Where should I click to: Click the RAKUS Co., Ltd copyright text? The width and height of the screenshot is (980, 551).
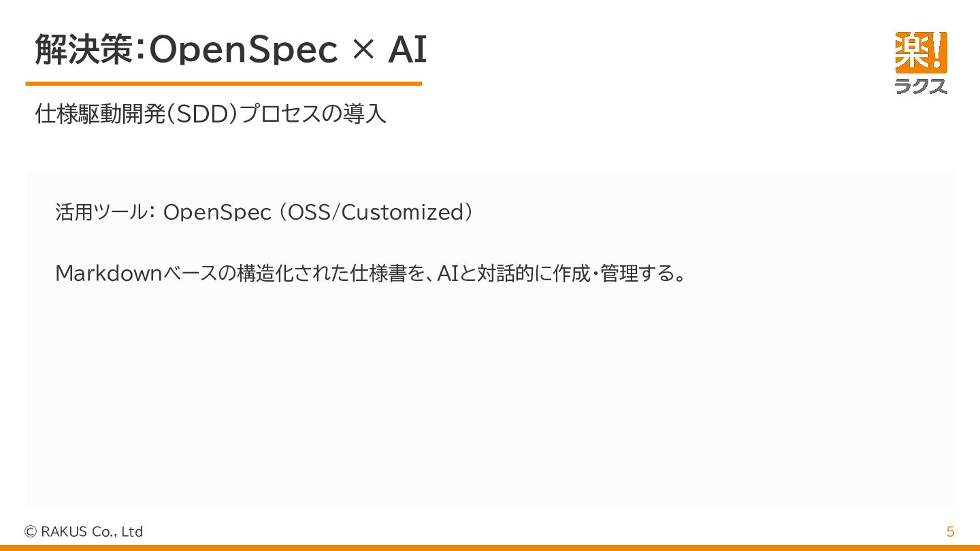(92, 531)
